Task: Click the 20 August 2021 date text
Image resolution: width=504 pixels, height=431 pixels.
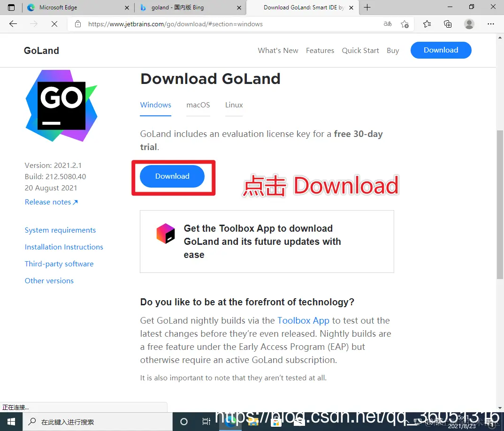Action: 51,188
